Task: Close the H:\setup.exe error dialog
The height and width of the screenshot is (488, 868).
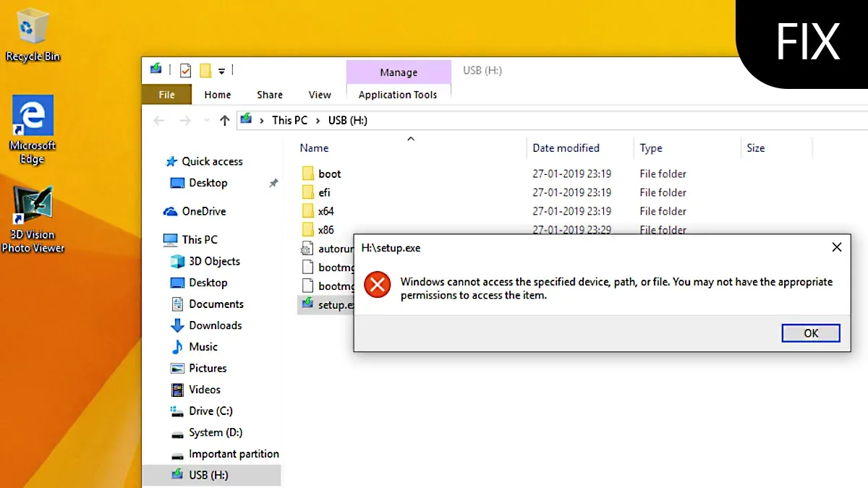Action: [x=837, y=247]
